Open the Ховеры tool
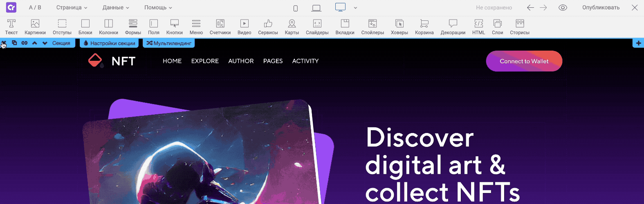Viewport: 644px width, 204px height. [399, 27]
